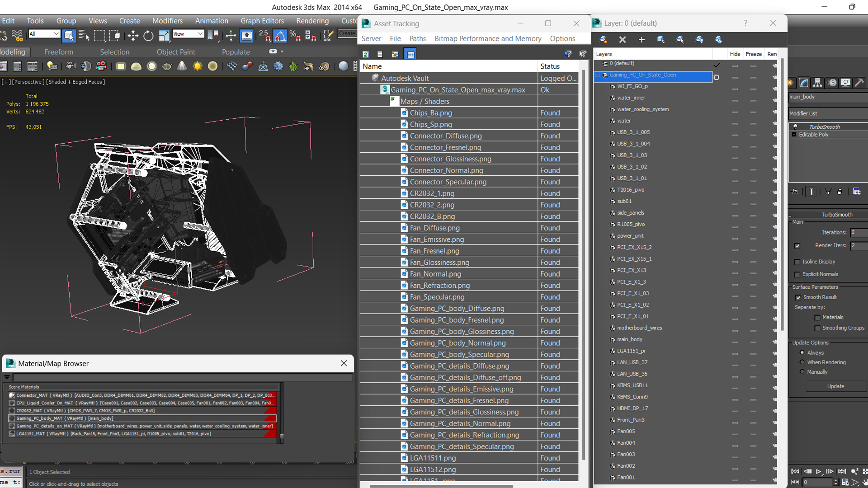
Task: Toggle TurboSmooth modifier lightbulb
Action: click(x=795, y=127)
